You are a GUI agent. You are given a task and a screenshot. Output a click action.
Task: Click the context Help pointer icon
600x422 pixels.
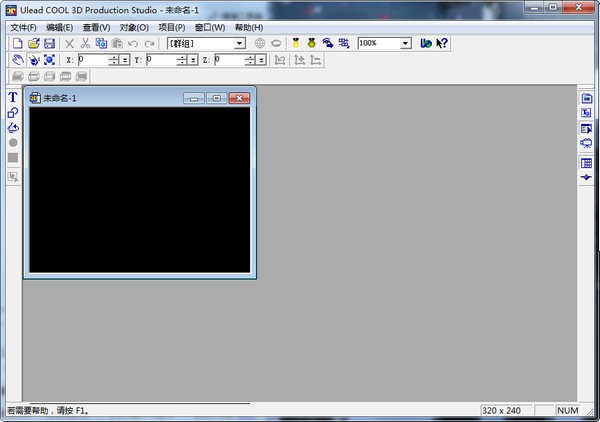point(441,44)
